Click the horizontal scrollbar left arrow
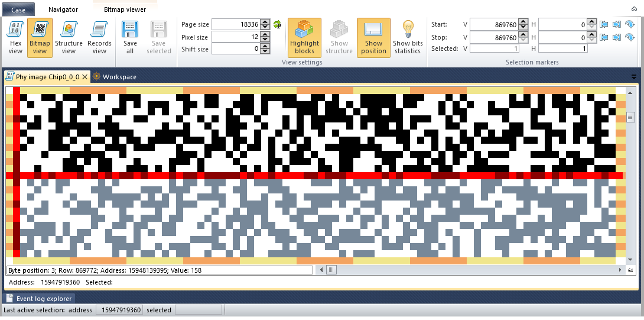The height and width of the screenshot is (320, 644). [x=321, y=270]
